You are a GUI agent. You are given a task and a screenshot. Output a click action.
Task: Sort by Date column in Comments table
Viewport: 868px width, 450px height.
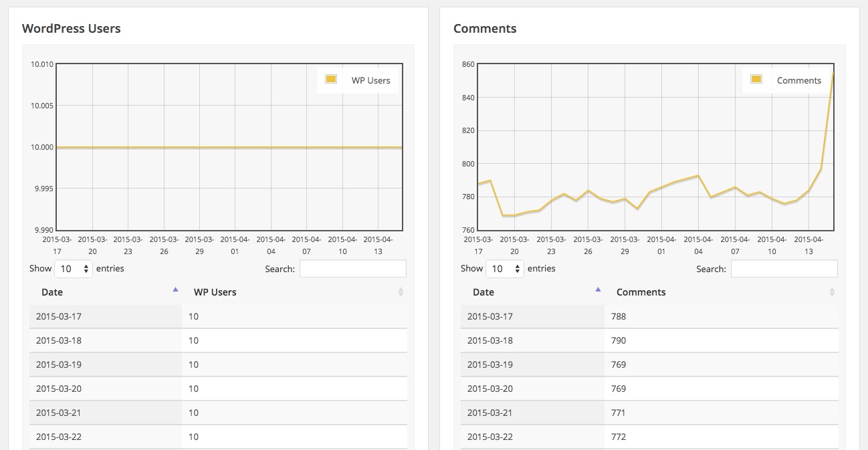pos(532,292)
